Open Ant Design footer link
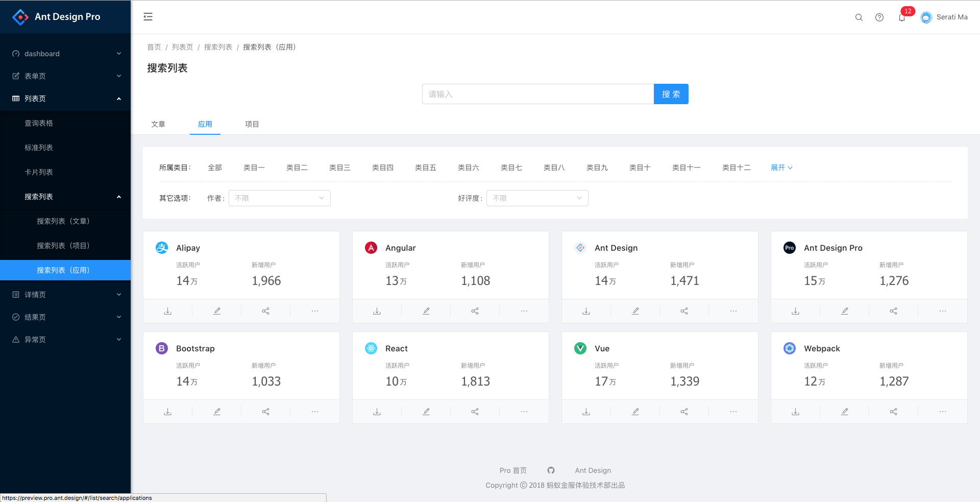Viewport: 980px width, 502px height. 593,470
